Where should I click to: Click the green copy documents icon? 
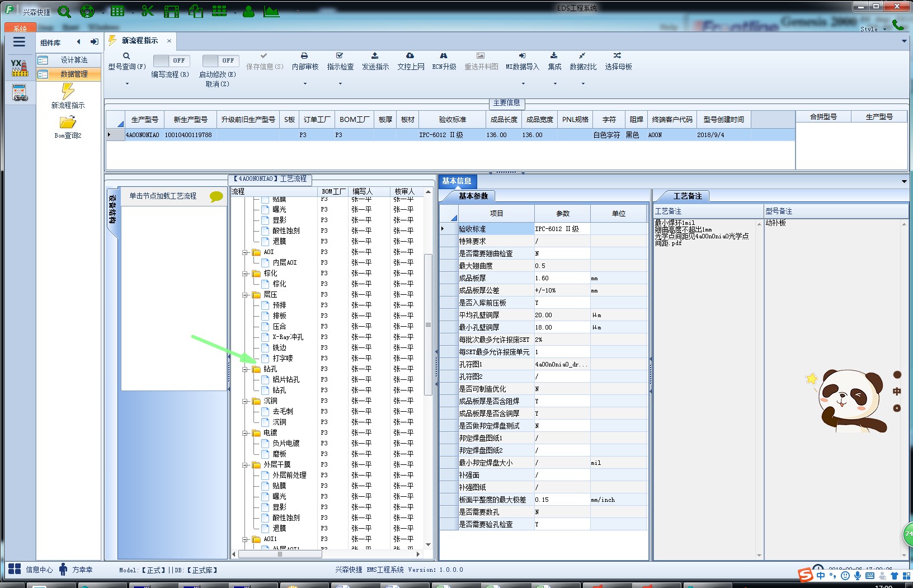[x=195, y=11]
